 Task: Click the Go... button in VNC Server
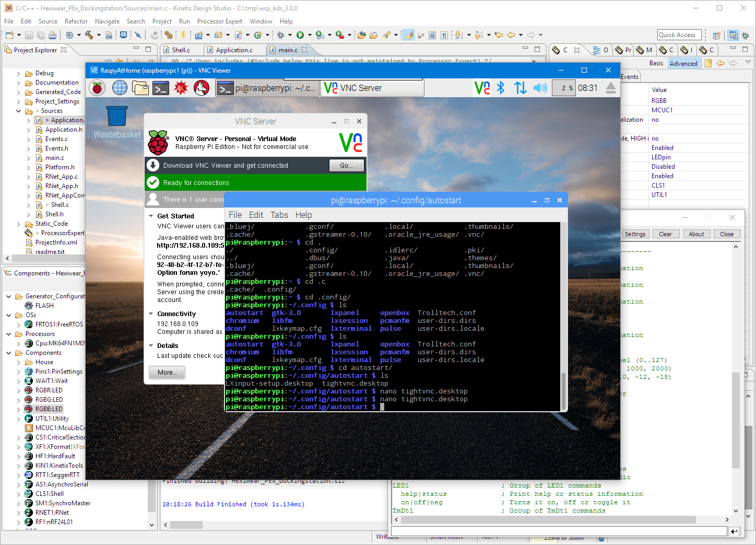346,165
